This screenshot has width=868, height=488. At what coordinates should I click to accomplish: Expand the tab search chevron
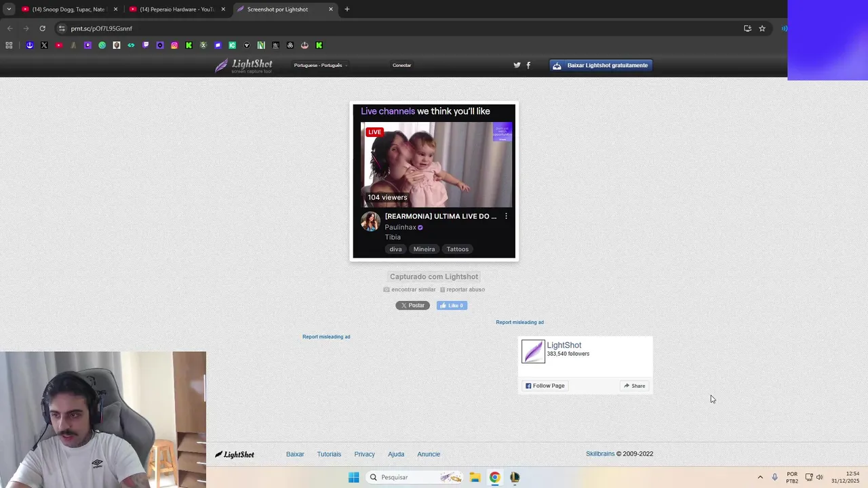[x=9, y=9]
